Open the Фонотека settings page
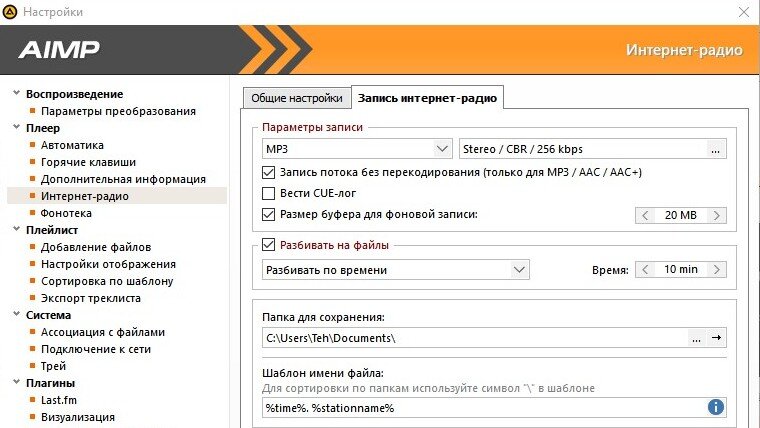This screenshot has height=428, width=760. coord(66,213)
